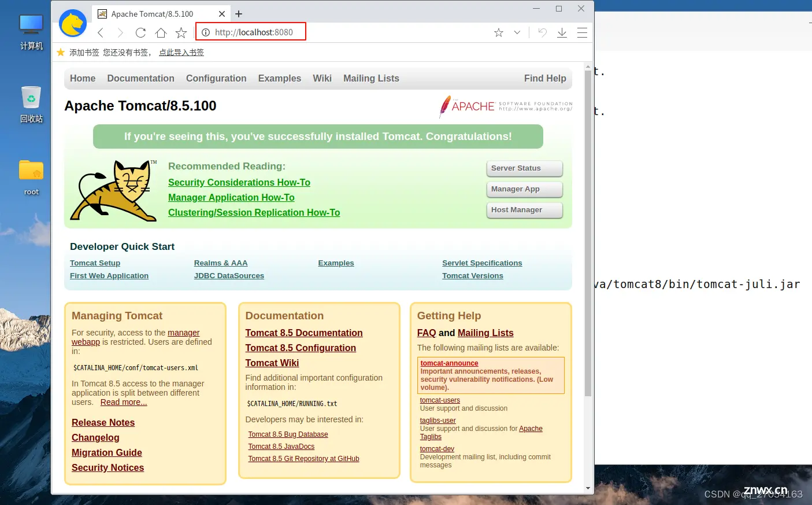Image resolution: width=812 pixels, height=505 pixels.
Task: Click the yellow star by 添加书签
Action: 61,52
